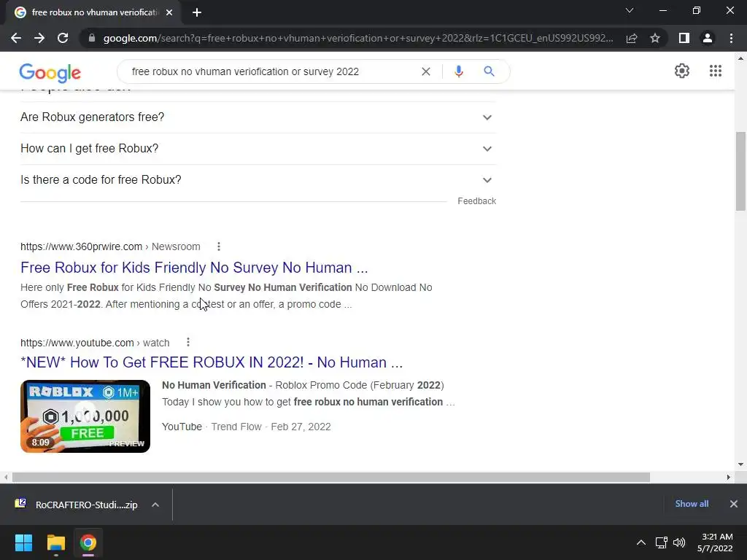747x560 pixels.
Task: Open Google quick settings gear
Action: click(x=682, y=71)
